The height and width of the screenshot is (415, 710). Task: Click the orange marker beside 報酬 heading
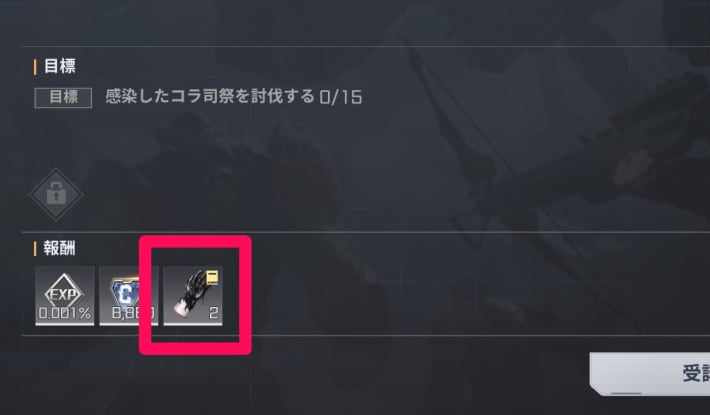35,248
